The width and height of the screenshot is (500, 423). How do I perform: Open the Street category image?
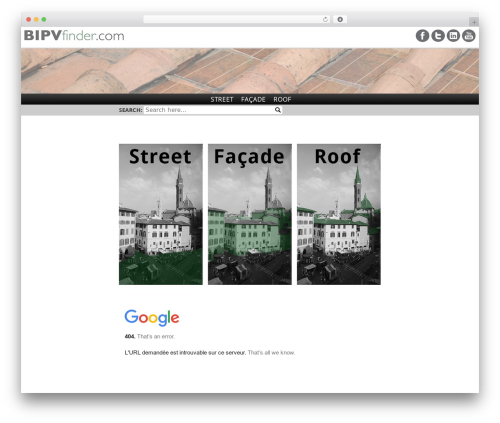point(161,214)
